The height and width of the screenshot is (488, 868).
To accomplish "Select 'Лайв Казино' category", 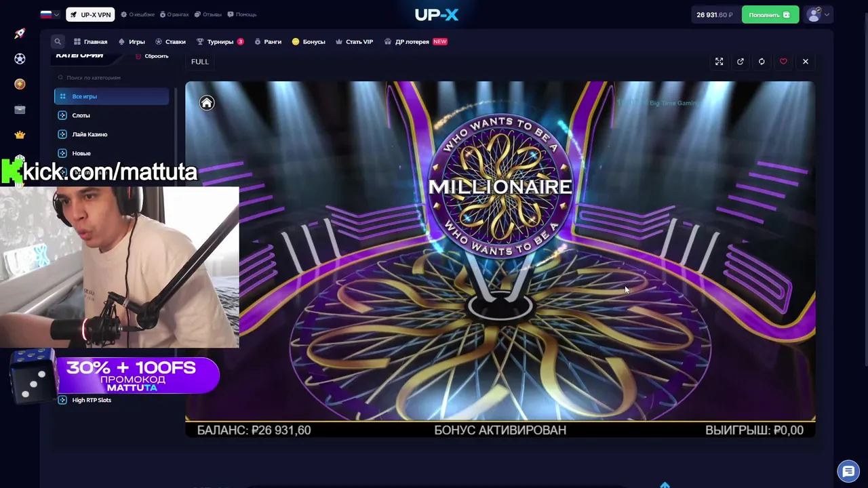I will pyautogui.click(x=112, y=134).
